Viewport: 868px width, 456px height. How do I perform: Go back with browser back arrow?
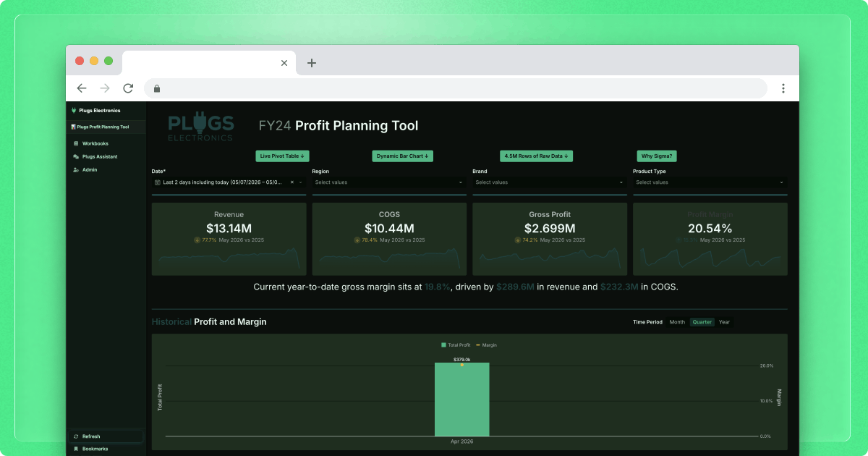point(82,88)
